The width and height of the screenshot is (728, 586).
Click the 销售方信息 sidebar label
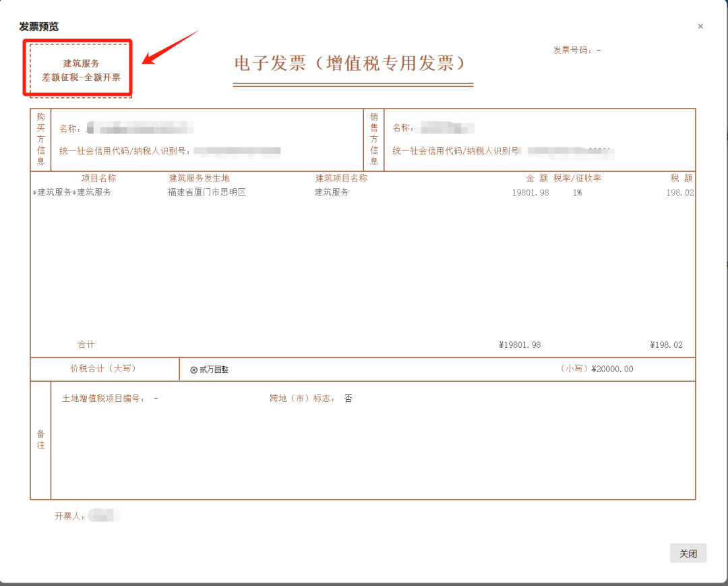(375, 138)
